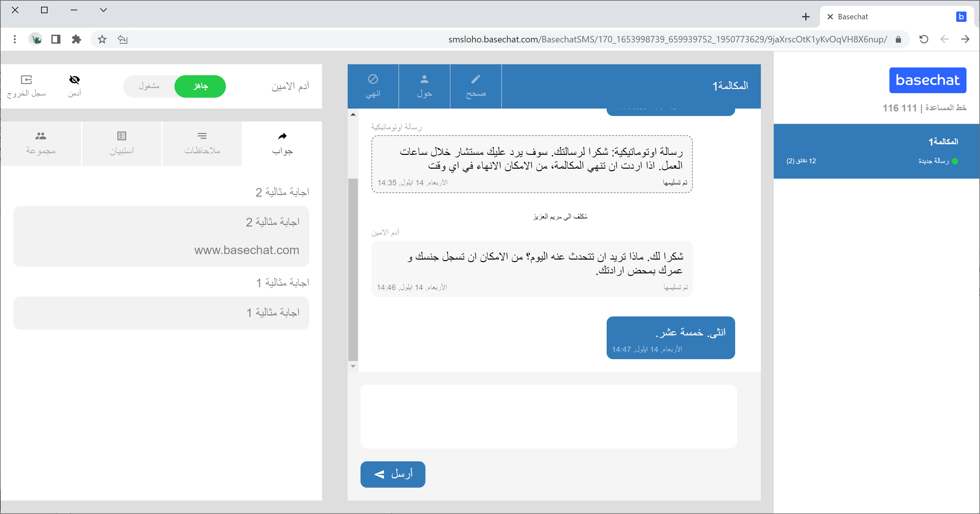Click the Transfer (حول) person icon
This screenshot has width=980, height=514.
point(424,79)
